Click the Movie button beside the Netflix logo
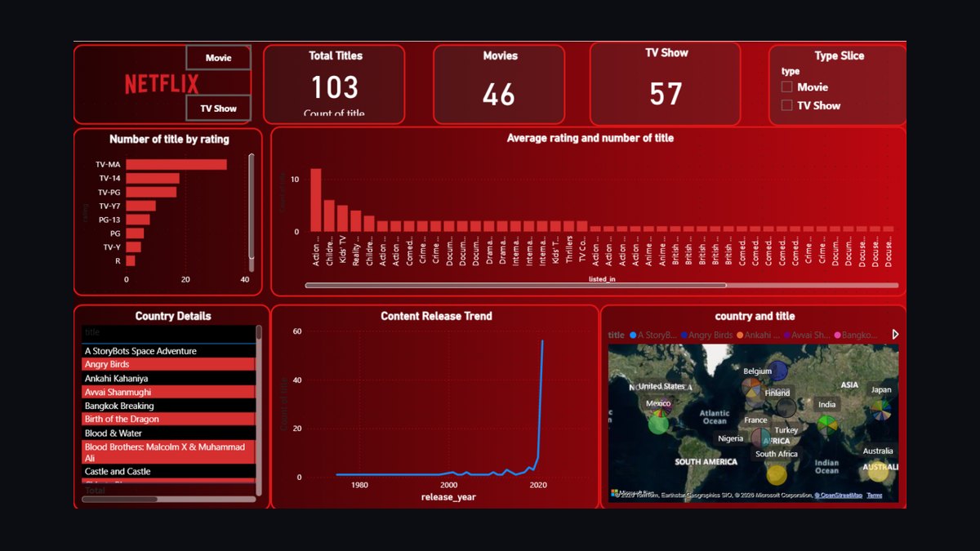Image resolution: width=980 pixels, height=551 pixels. pyautogui.click(x=218, y=58)
